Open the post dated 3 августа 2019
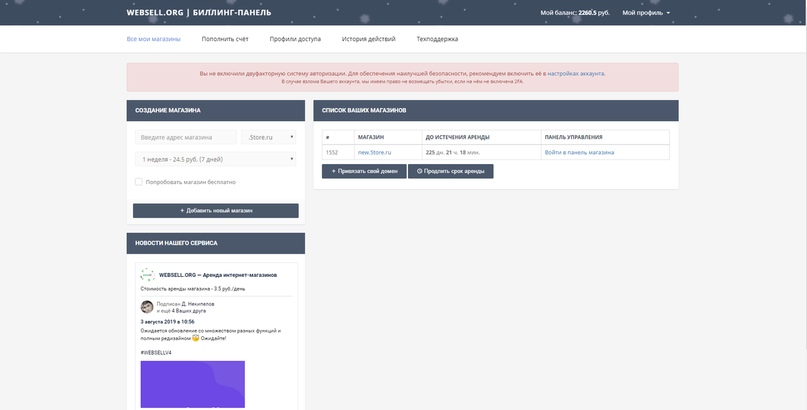This screenshot has width=807, height=410. point(167,322)
